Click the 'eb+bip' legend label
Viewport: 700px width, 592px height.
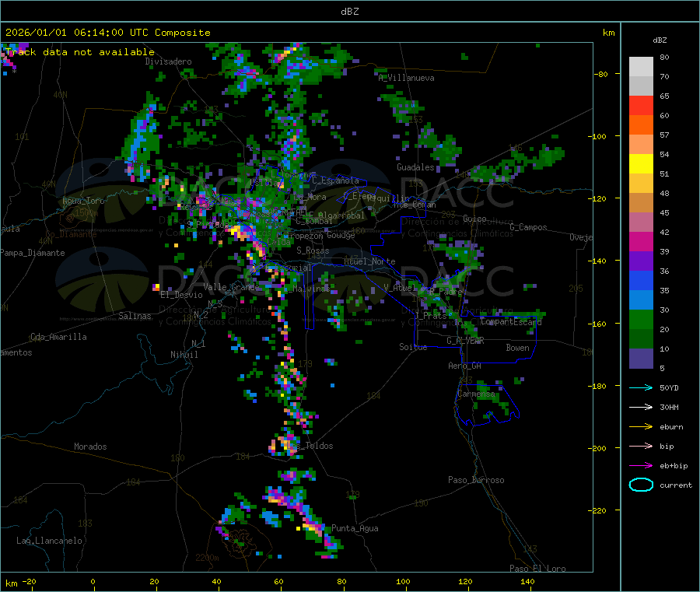(674, 466)
